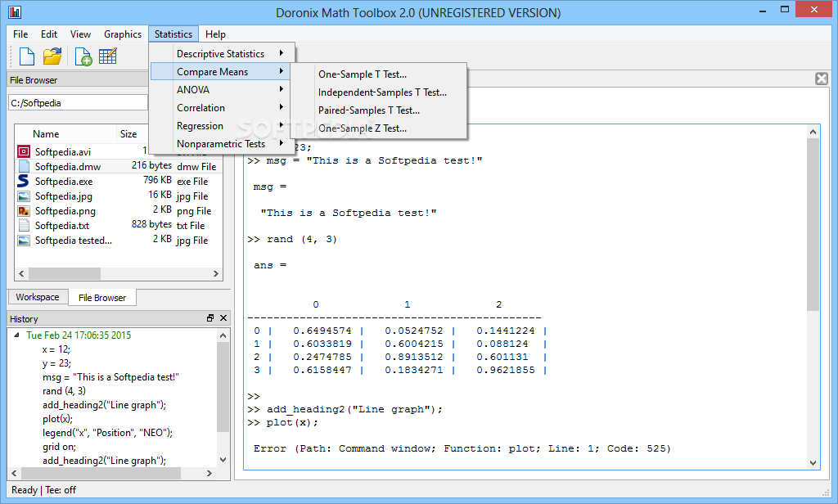Close the History panel
The height and width of the screenshot is (504, 838).
tap(223, 318)
